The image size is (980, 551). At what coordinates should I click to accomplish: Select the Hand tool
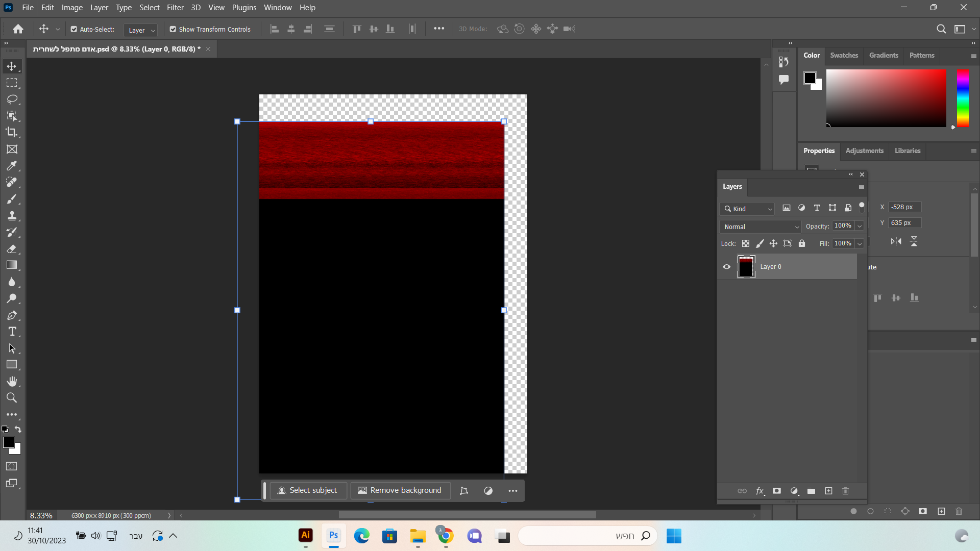coord(12,381)
